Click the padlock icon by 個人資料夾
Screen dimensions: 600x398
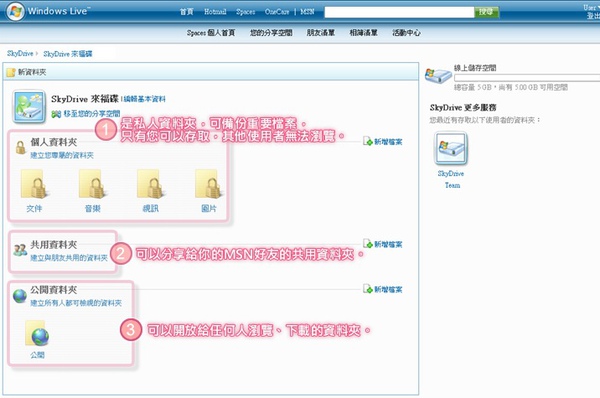pos(20,148)
